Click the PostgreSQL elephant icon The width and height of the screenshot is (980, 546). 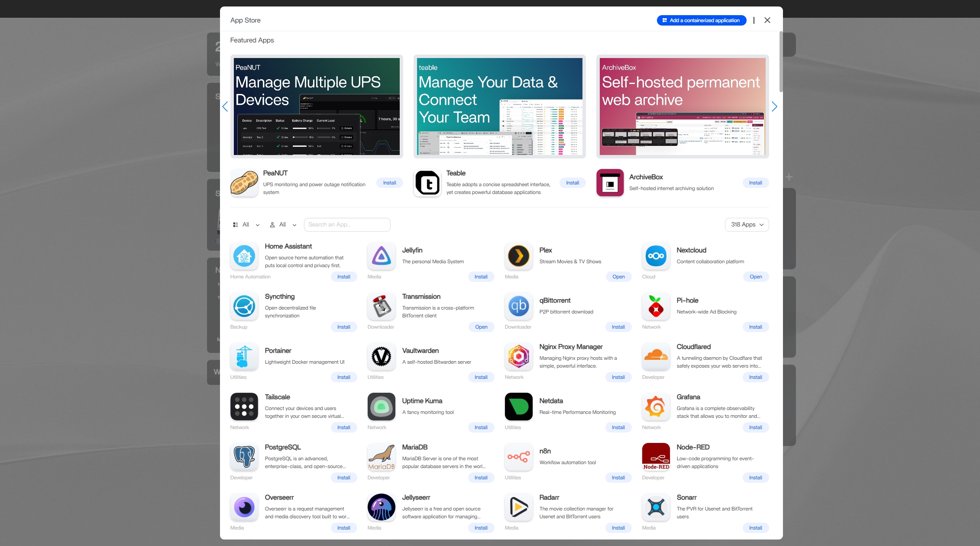pyautogui.click(x=244, y=457)
